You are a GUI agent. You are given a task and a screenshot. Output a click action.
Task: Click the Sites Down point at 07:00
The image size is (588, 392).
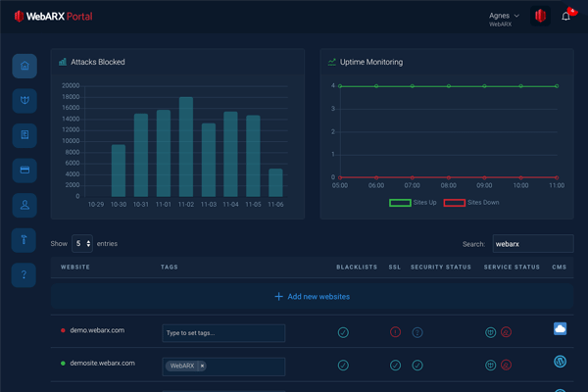(x=413, y=177)
